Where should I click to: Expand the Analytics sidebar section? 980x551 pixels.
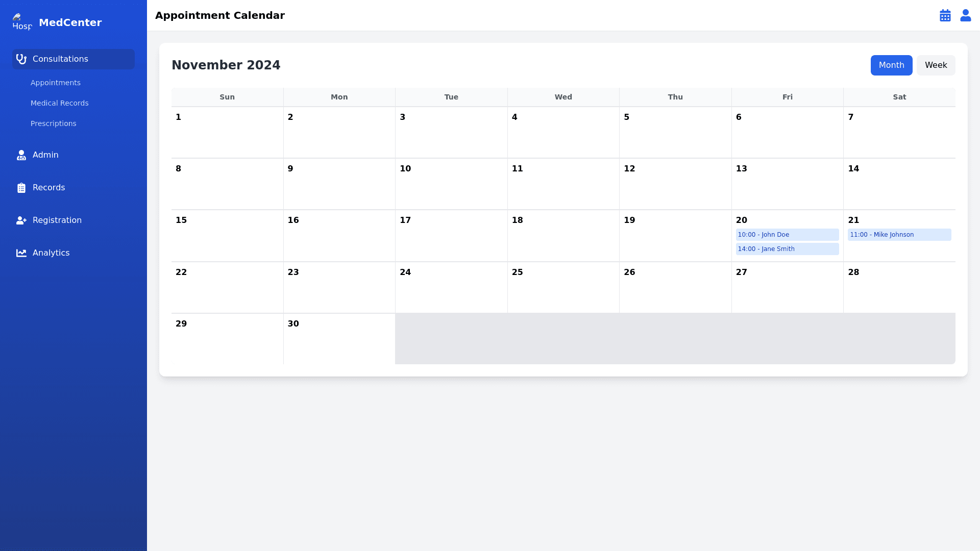[73, 253]
